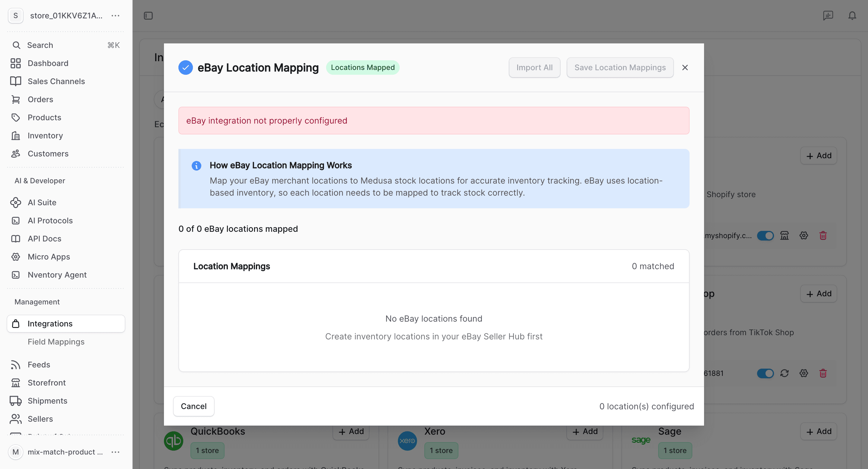
Task: Click sync icon on 61881 row
Action: [x=785, y=373]
